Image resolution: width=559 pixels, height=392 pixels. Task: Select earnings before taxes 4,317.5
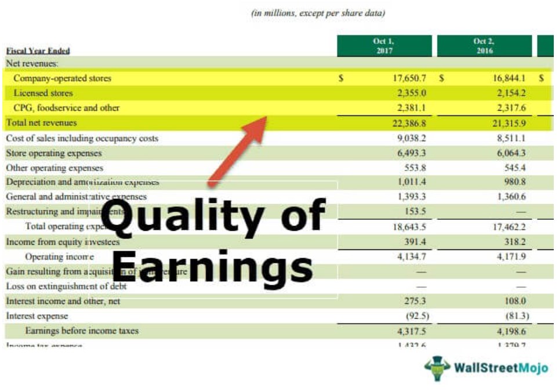pos(412,332)
